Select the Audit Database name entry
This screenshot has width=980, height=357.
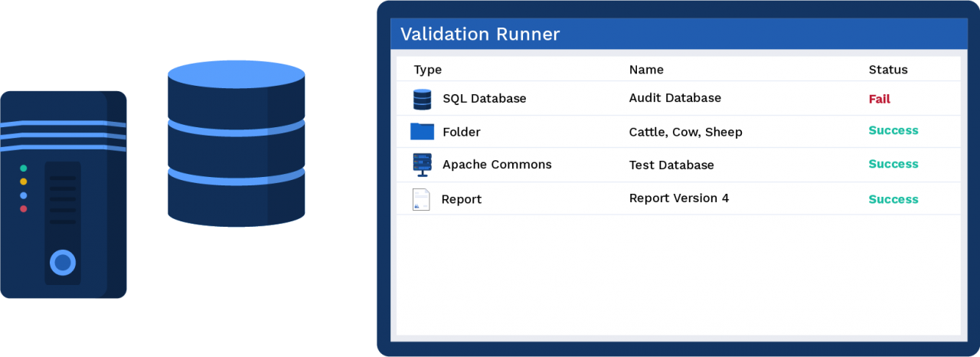point(675,98)
